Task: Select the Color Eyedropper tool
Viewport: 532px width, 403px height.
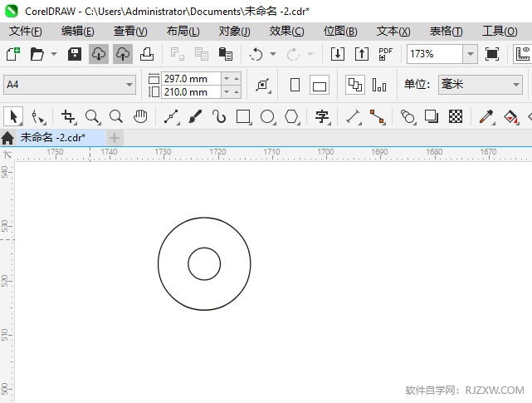Action: pyautogui.click(x=487, y=117)
